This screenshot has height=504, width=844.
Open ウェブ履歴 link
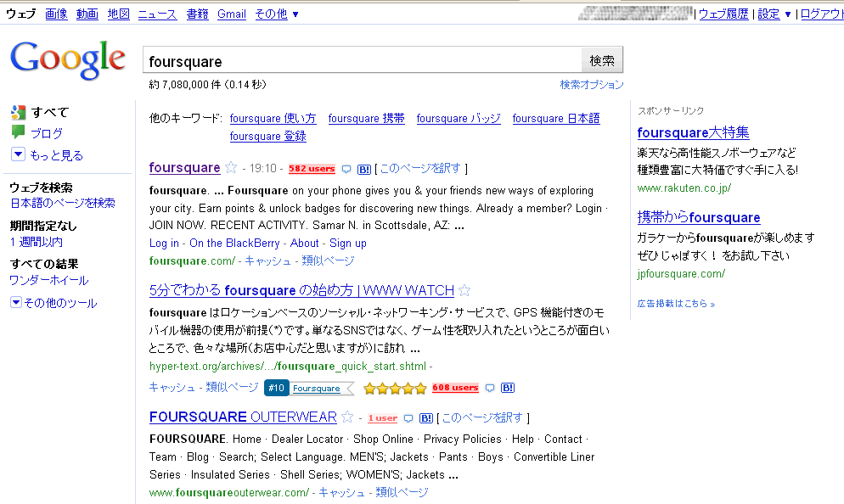[x=723, y=14]
